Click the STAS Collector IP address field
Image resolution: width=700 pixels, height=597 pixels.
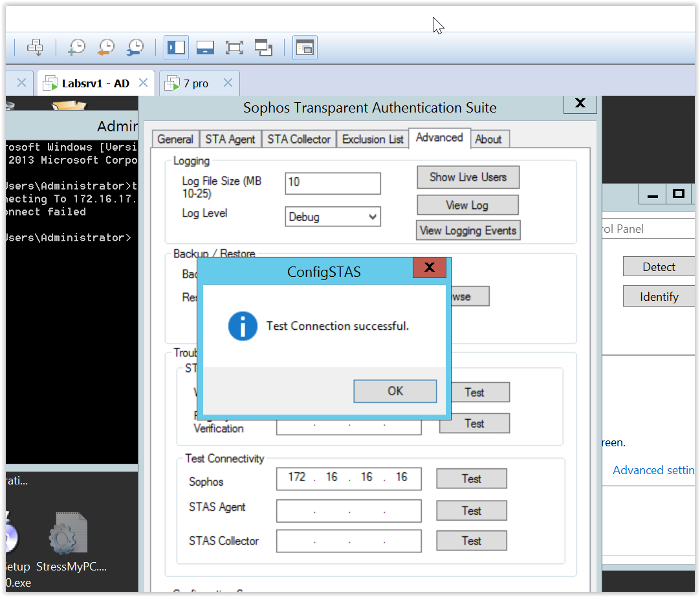coord(349,541)
